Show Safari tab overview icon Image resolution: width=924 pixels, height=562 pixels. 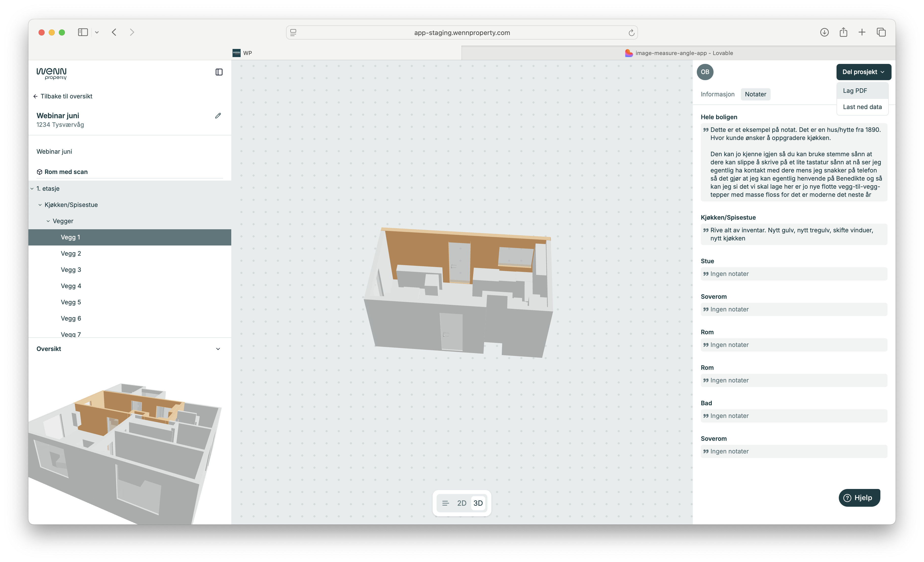(881, 32)
